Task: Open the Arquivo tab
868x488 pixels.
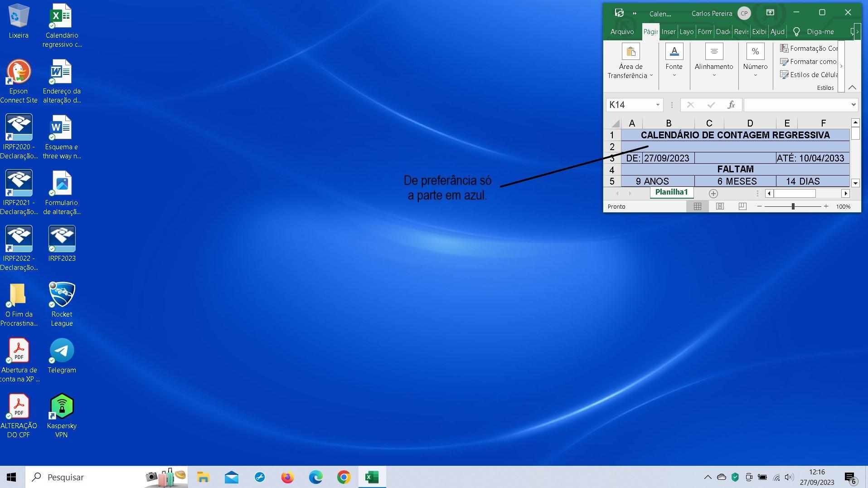Action: 622,32
